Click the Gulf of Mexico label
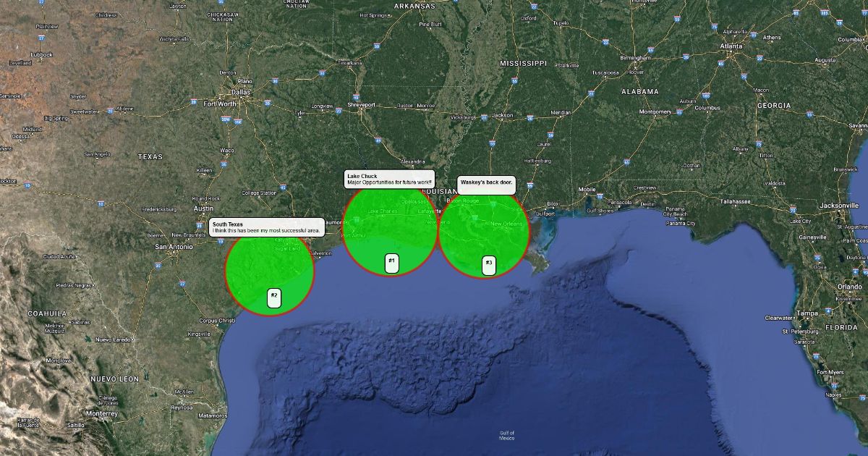The height and width of the screenshot is (456, 868). [506, 436]
